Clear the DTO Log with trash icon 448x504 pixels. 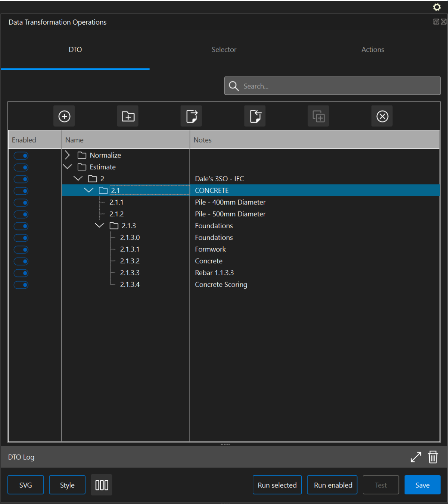(x=433, y=457)
